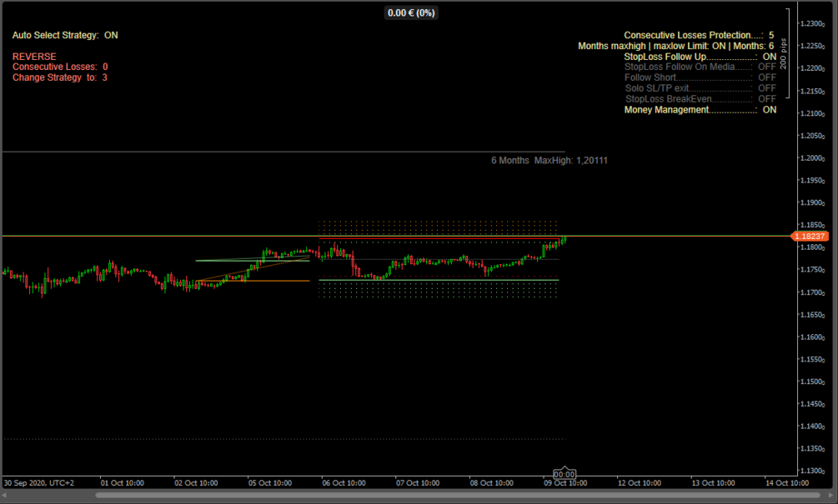Click the 1.2300 price axis label

click(x=812, y=23)
